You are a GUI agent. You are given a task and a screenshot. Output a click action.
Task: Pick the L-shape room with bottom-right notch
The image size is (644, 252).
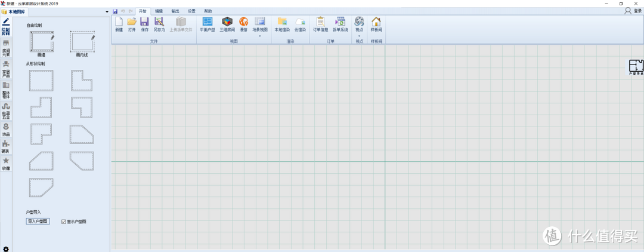(x=41, y=134)
